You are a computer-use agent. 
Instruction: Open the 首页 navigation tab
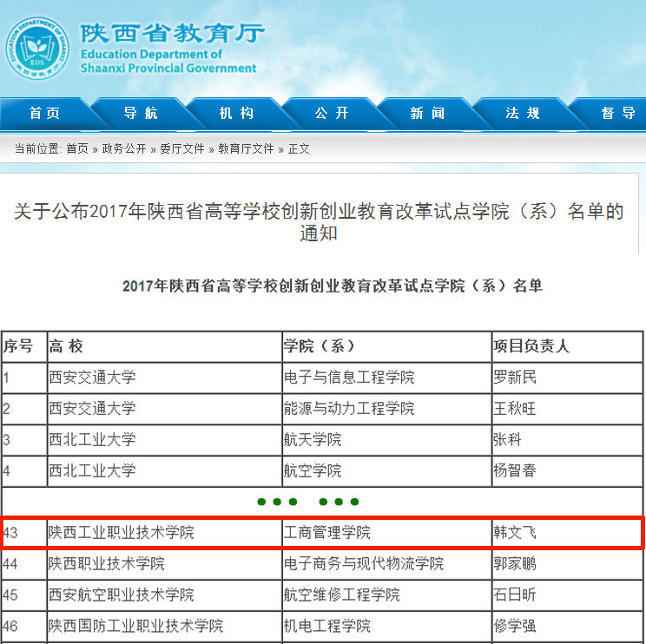pyautogui.click(x=44, y=114)
